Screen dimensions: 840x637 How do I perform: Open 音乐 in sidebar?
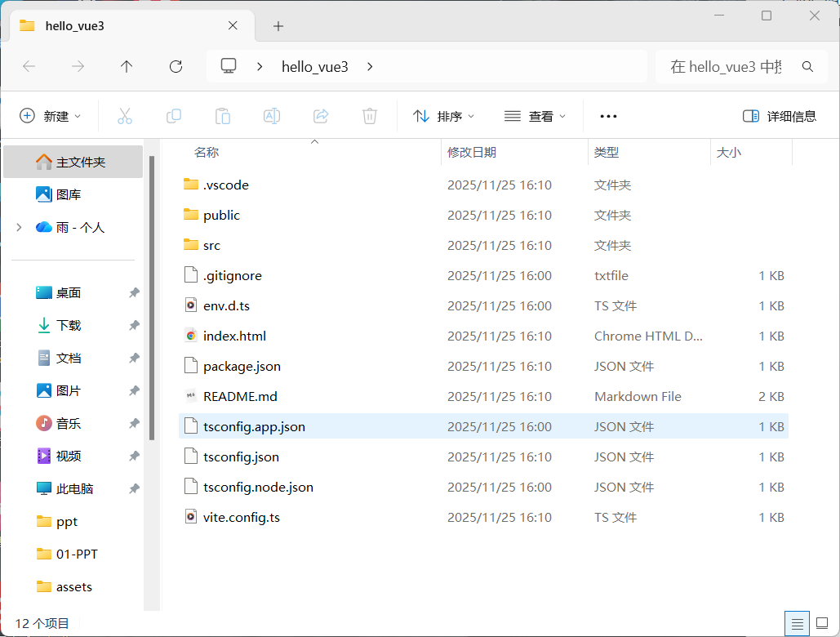coord(73,423)
